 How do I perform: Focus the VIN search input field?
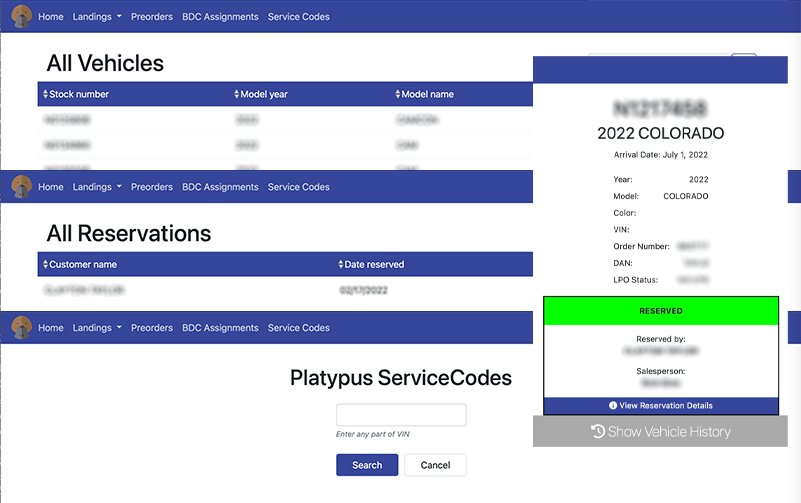[401, 415]
